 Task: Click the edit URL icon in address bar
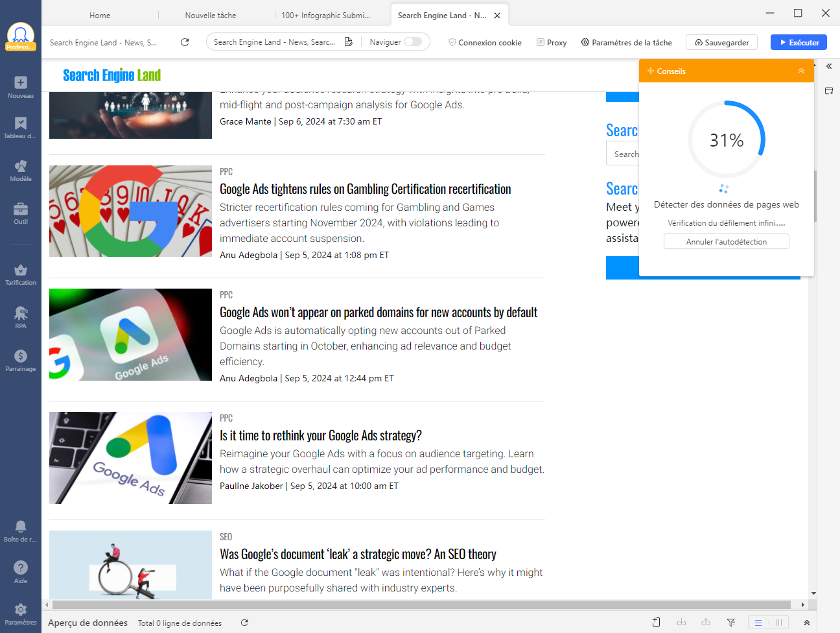(349, 42)
